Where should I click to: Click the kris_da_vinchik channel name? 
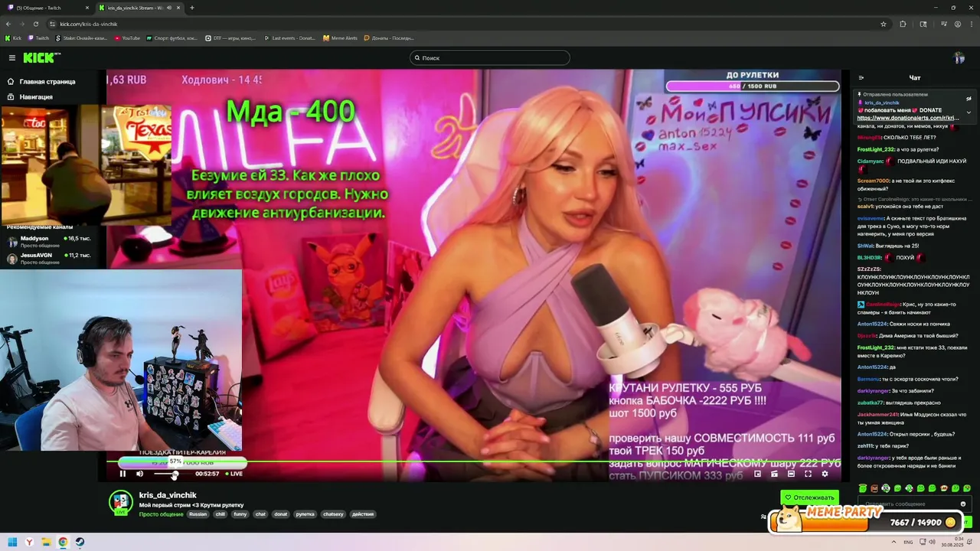(x=168, y=495)
